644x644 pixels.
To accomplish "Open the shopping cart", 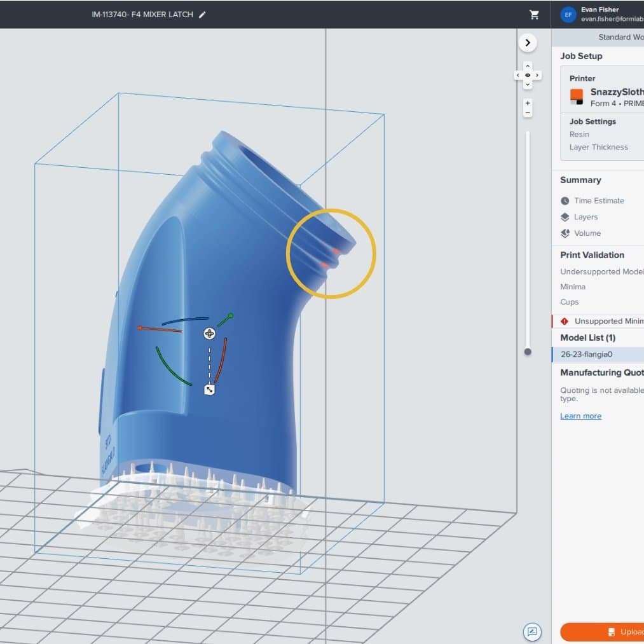I will tap(534, 15).
